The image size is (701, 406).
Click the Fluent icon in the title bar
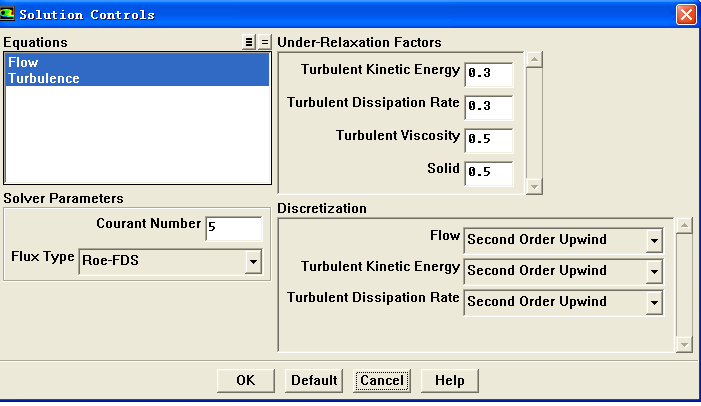[x=10, y=15]
